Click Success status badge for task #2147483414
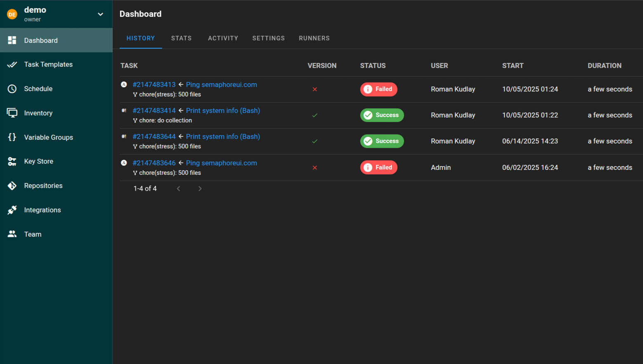643x364 pixels. (382, 115)
